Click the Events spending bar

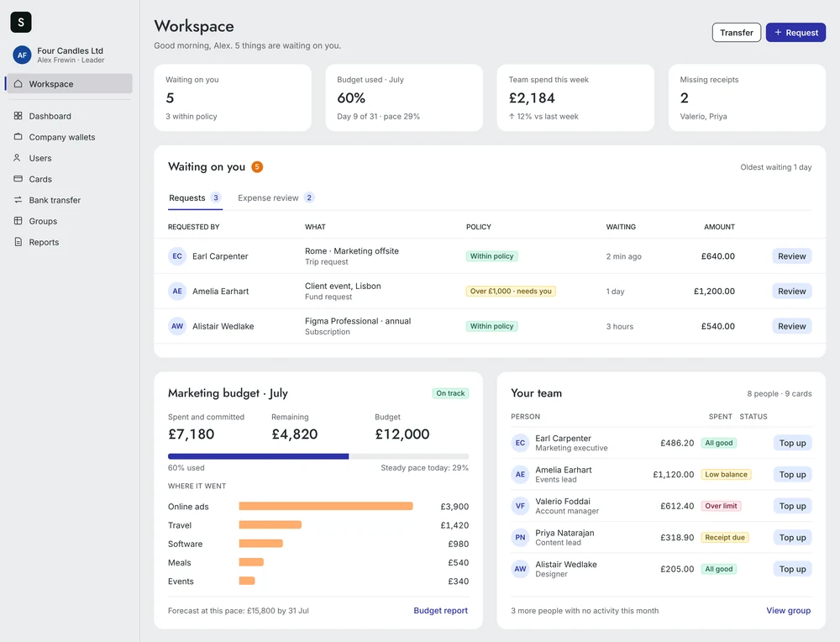[x=247, y=581]
